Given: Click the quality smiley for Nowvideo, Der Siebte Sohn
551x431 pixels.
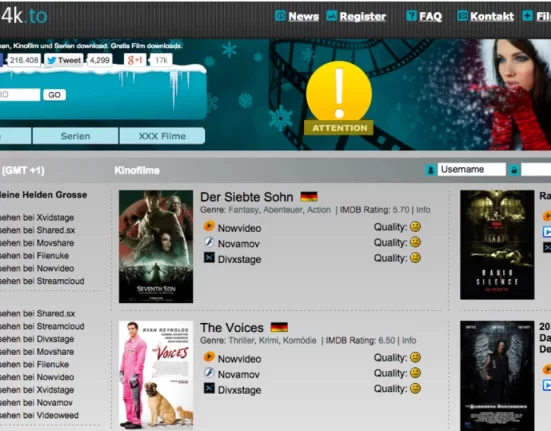Looking at the screenshot, I should click(x=415, y=227).
